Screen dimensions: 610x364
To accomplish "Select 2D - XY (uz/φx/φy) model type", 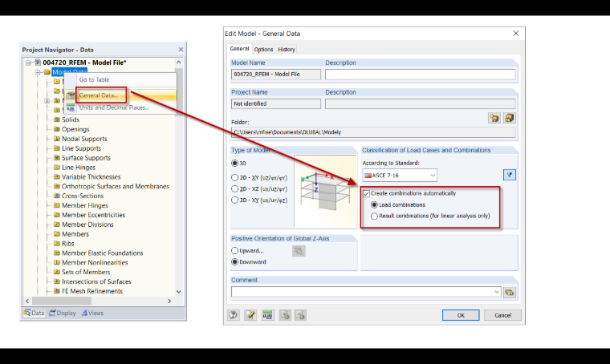I will coord(234,177).
